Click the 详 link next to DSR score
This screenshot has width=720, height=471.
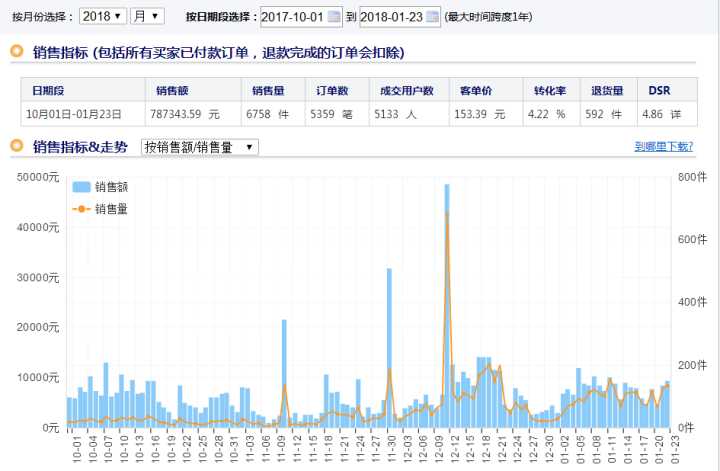point(677,115)
